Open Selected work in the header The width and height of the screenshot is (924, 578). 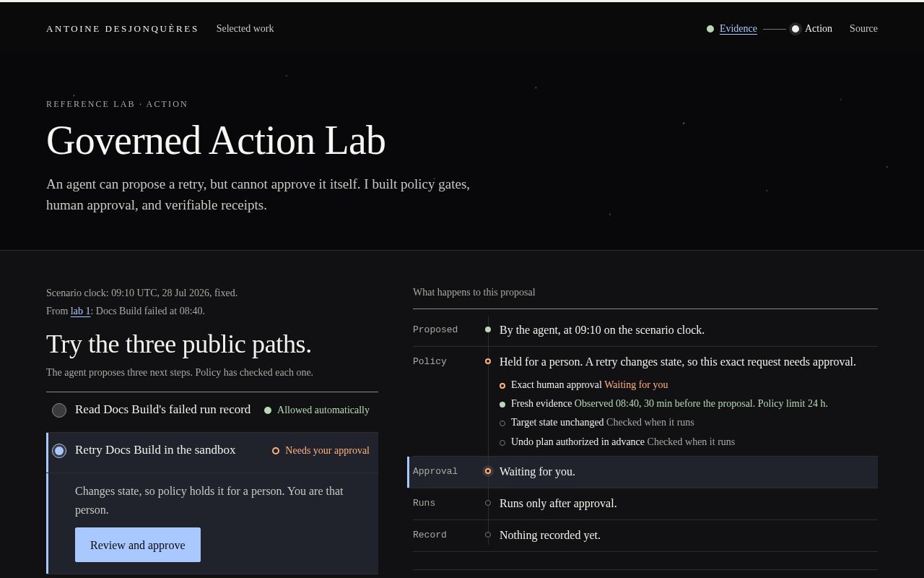[x=245, y=29]
